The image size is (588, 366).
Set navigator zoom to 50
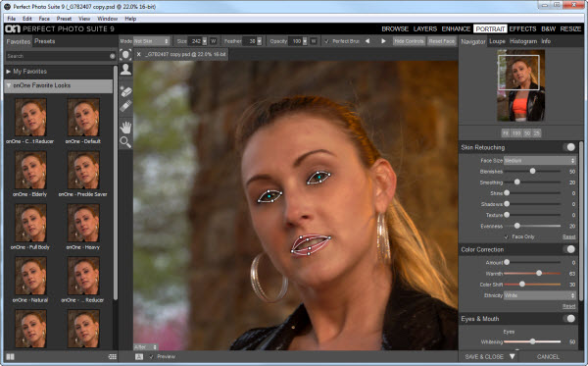coord(527,132)
